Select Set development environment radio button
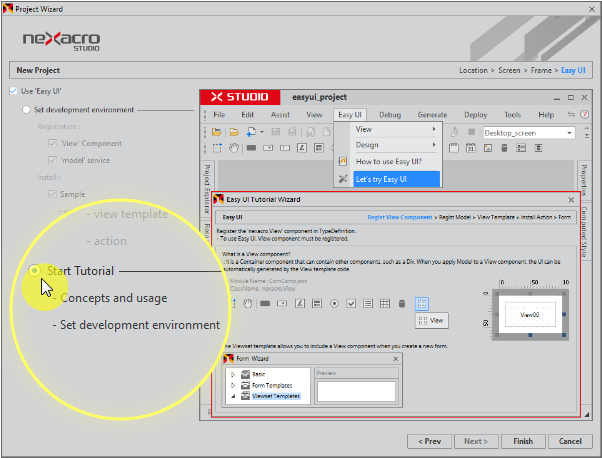 27,109
